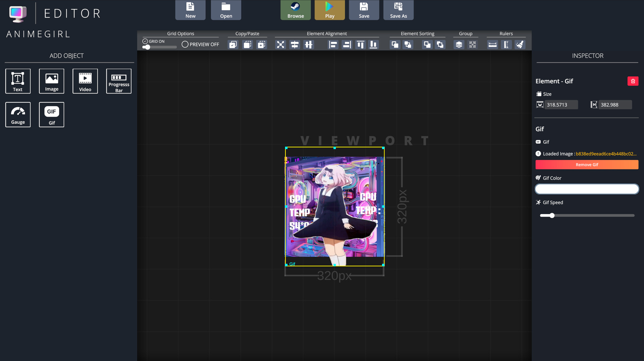This screenshot has width=644, height=361.
Task: Add a Video object
Action: click(x=85, y=81)
